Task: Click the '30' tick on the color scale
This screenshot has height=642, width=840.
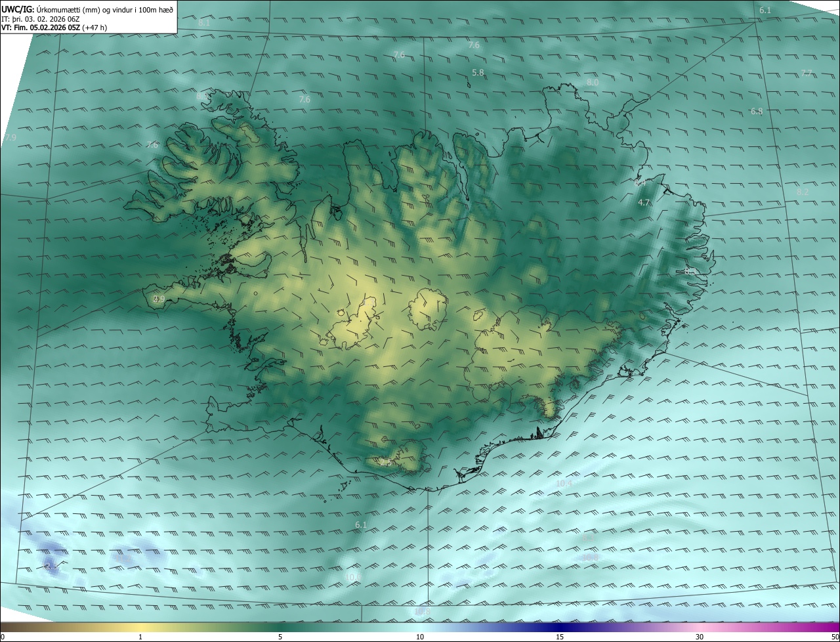Action: click(x=700, y=637)
